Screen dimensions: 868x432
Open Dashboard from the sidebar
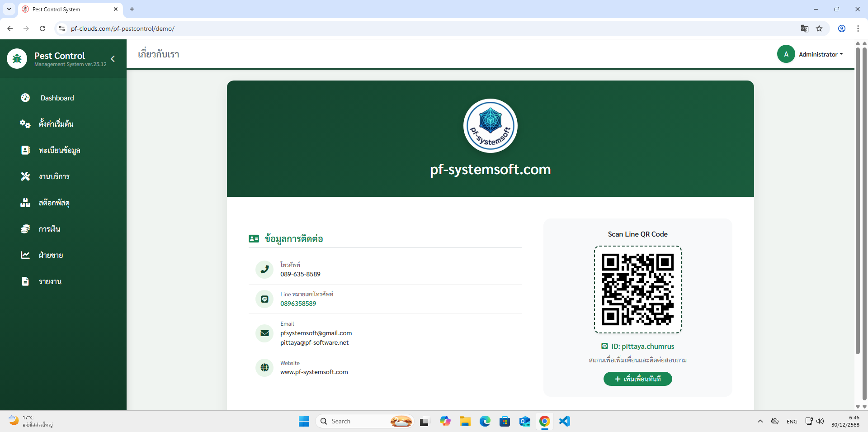(x=57, y=98)
